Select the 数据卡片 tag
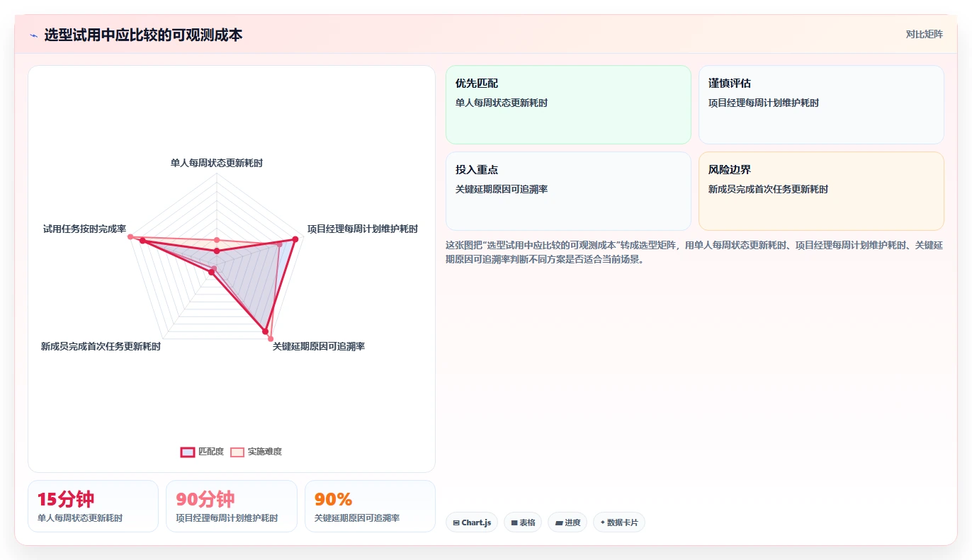Screen dimensions: 972x560 pyautogui.click(x=619, y=522)
